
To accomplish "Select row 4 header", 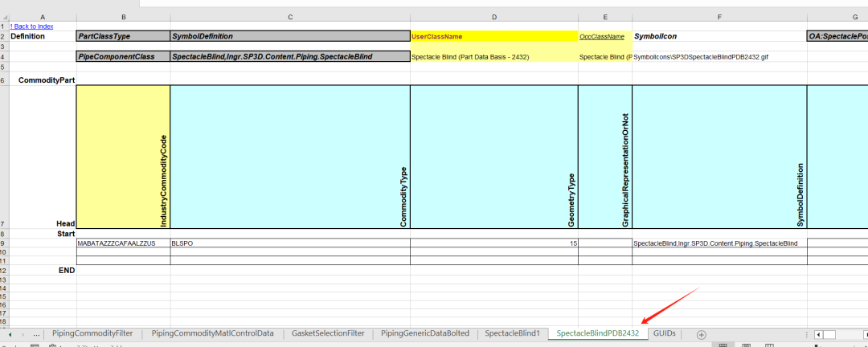I will click(x=5, y=56).
